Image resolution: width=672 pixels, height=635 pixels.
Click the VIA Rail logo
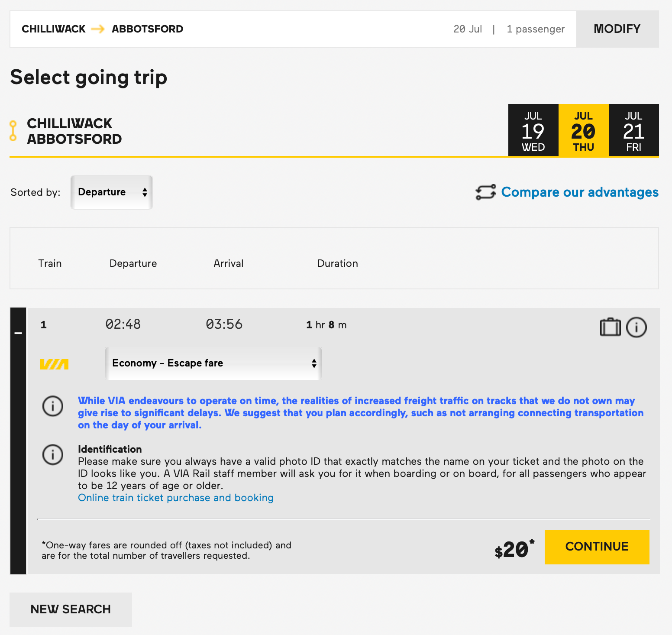pos(54,364)
